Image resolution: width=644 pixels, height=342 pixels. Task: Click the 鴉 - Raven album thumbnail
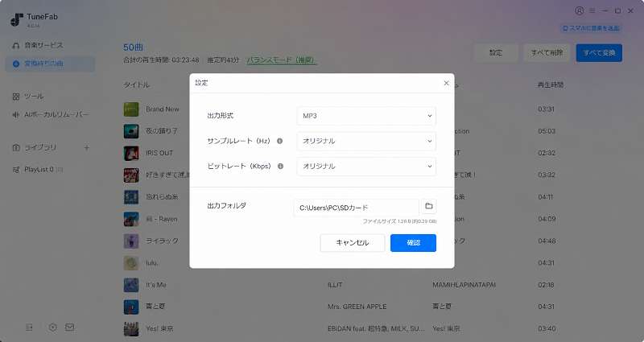(131, 219)
